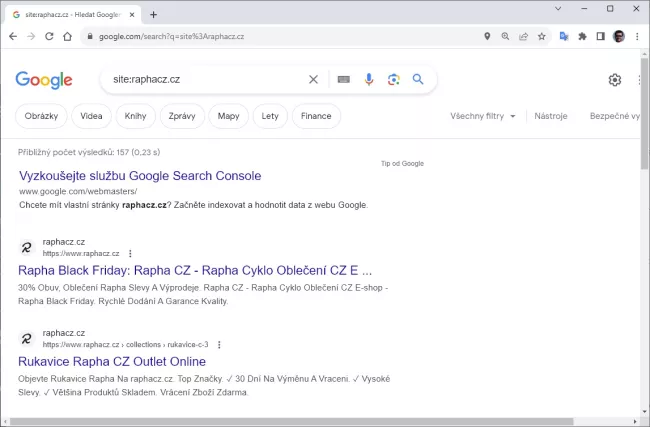Toggle the browser side panel
This screenshot has height=427, width=650.
click(x=601, y=36)
